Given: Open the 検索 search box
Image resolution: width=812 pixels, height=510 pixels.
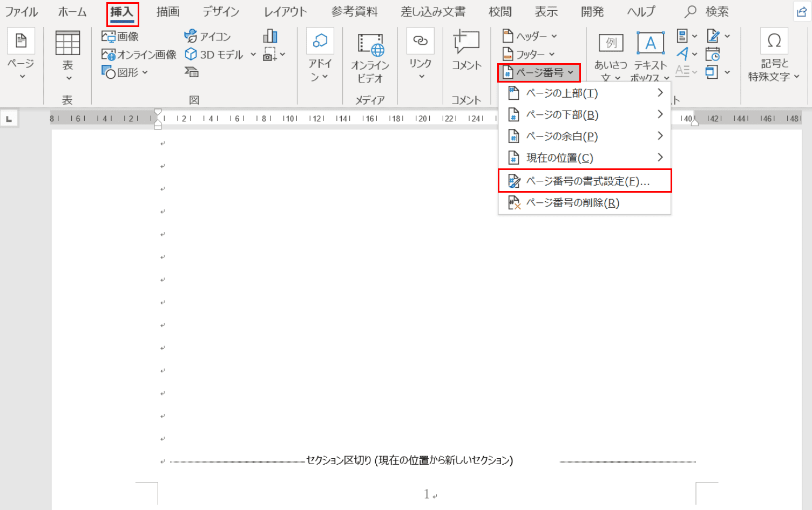Looking at the screenshot, I should (707, 11).
